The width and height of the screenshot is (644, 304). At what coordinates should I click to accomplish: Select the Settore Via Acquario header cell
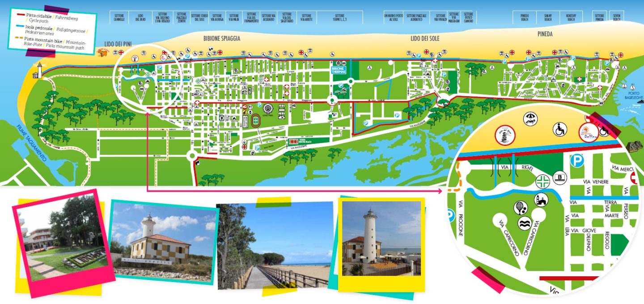point(269,17)
